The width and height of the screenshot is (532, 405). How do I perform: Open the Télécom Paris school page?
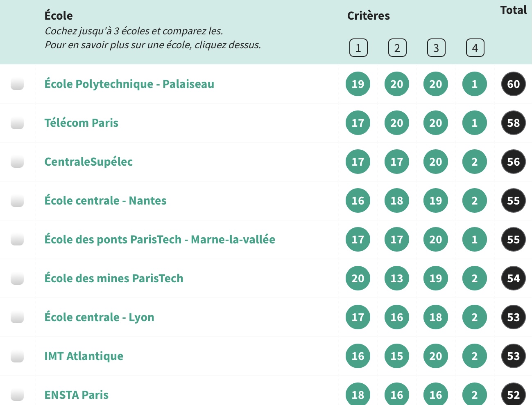[81, 123]
